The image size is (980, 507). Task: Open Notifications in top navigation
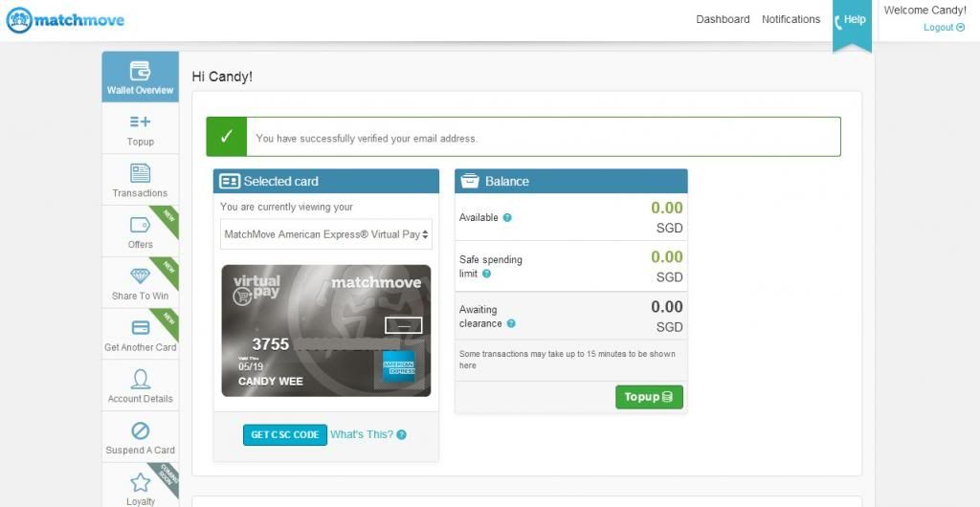(791, 19)
